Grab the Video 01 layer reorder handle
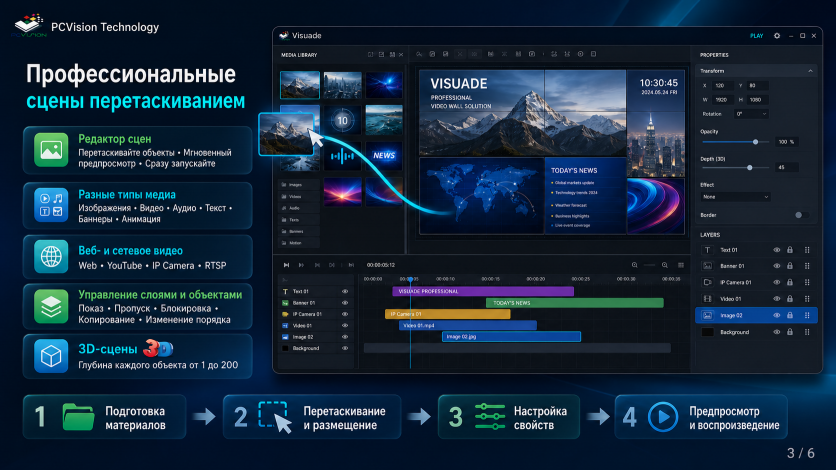836x470 pixels. coord(807,299)
